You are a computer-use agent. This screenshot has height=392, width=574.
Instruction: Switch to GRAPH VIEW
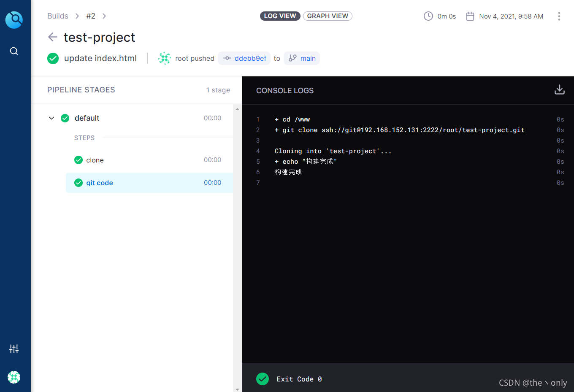[328, 16]
